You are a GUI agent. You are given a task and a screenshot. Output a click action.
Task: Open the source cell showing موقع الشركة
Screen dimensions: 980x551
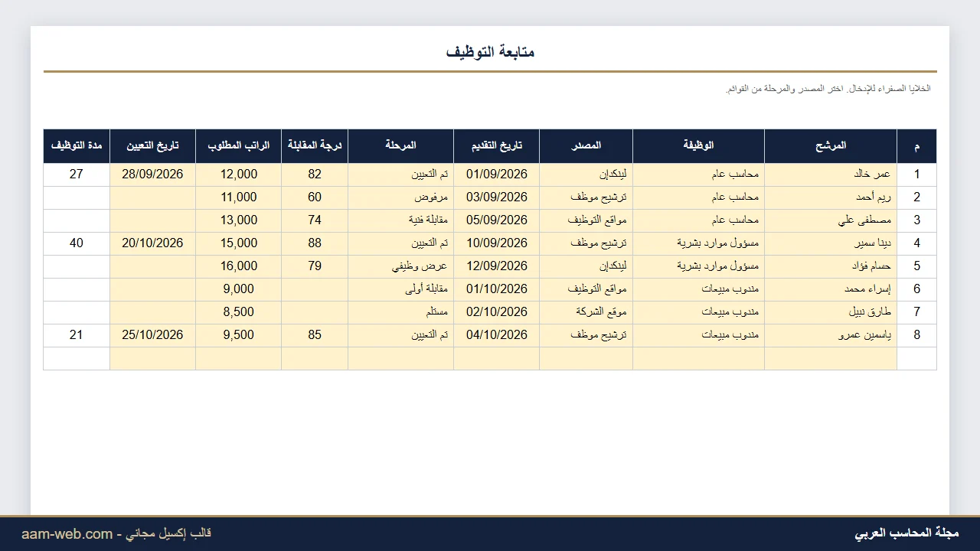tap(586, 312)
